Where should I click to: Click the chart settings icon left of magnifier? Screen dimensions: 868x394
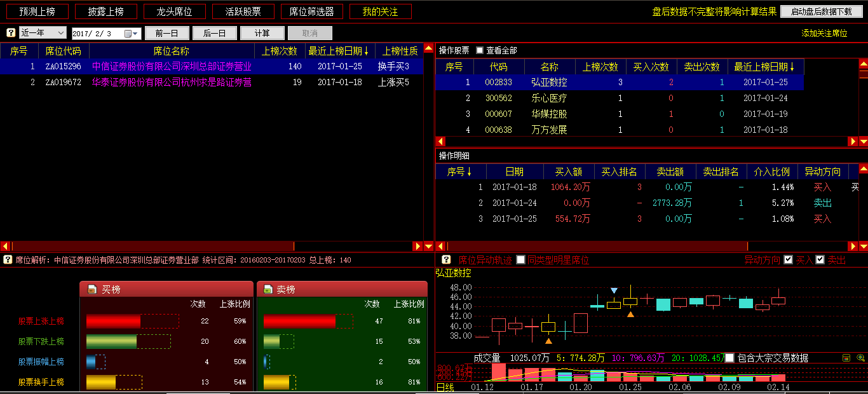[x=846, y=358]
